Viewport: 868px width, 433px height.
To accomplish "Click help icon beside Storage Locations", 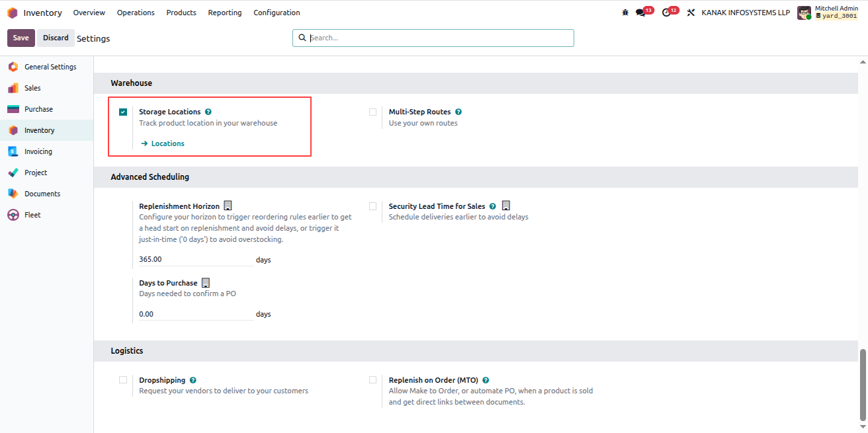I will click(x=208, y=112).
